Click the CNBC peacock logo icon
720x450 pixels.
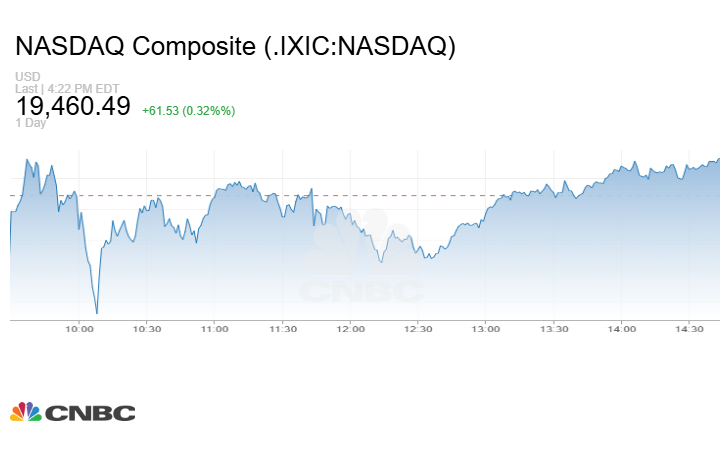[x=25, y=412]
